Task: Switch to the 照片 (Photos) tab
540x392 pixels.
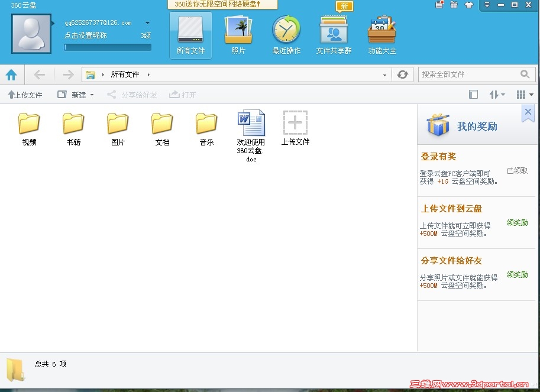Action: point(238,35)
